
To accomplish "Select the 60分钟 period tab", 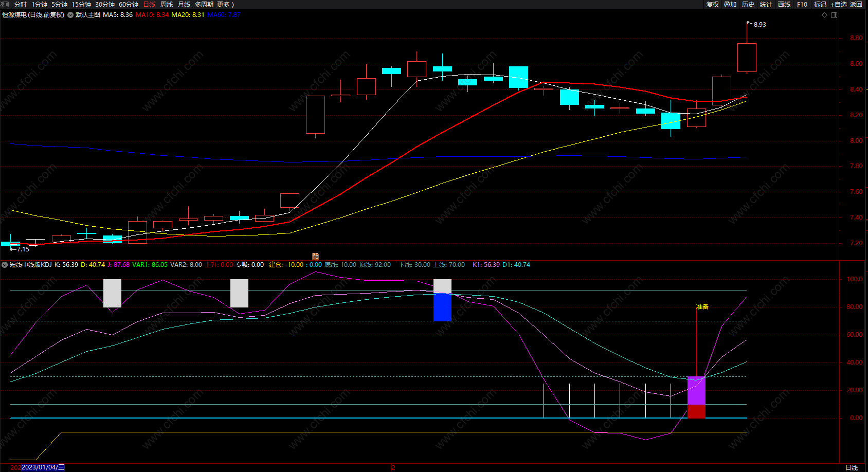I will tap(129, 4).
